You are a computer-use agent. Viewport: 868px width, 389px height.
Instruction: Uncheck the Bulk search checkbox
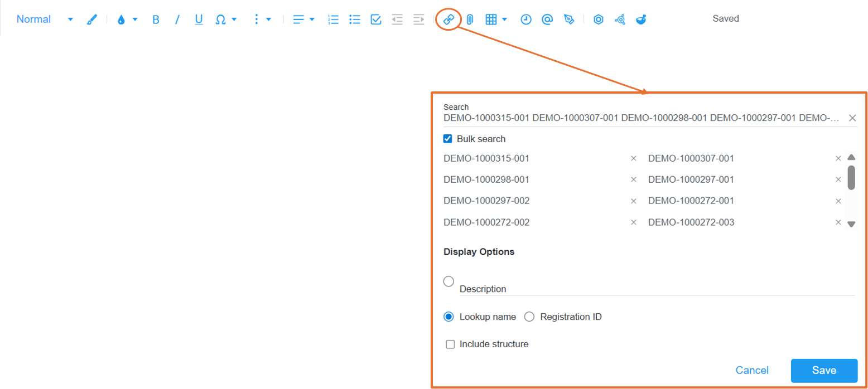pos(447,139)
